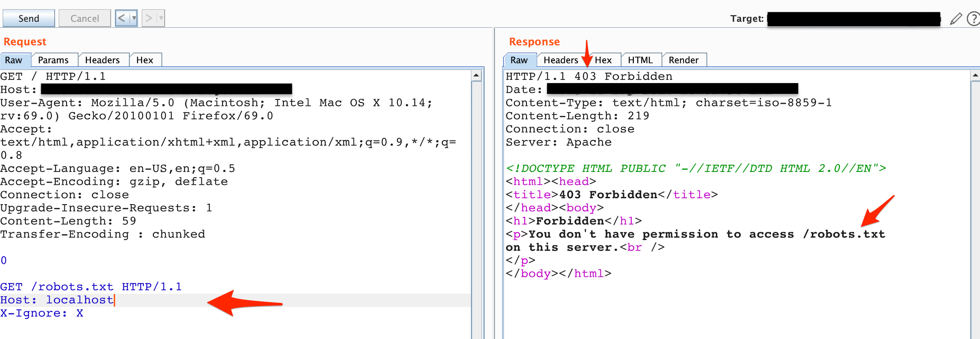The height and width of the screenshot is (339, 980).
Task: Click the 'HTTP/1.1 403 Forbidden' status line
Action: pyautogui.click(x=589, y=76)
